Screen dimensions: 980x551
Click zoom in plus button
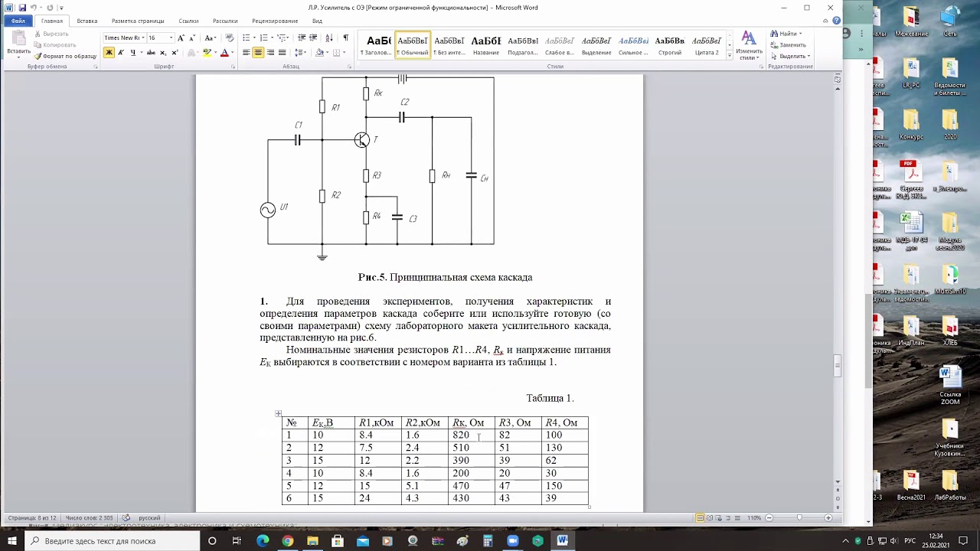click(828, 518)
